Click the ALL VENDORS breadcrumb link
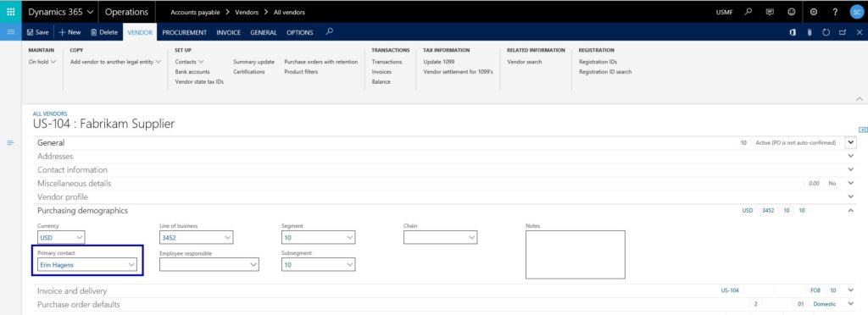 pos(50,113)
